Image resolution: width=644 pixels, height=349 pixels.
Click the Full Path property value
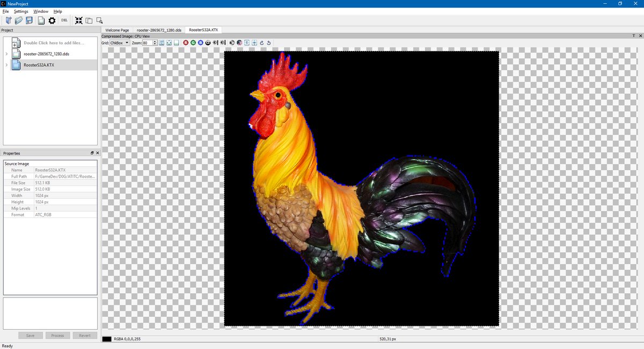[65, 176]
